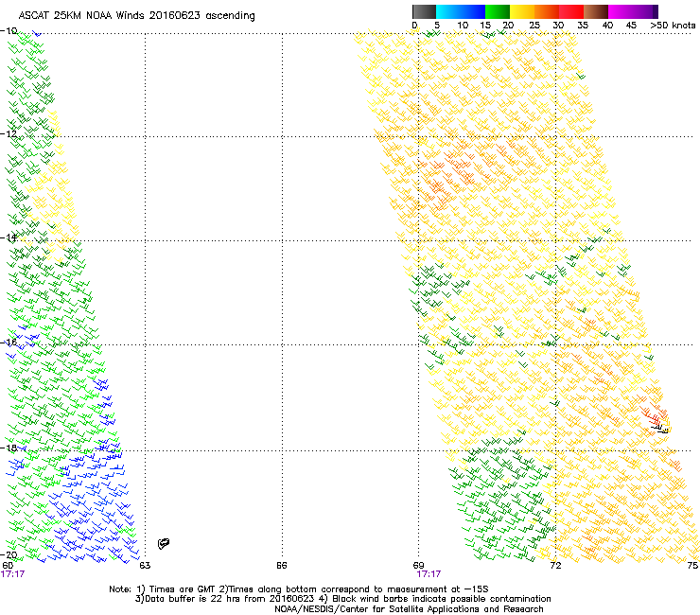Click the title 'ASCAT 25KM NOAA Winds 20160623 ascending'
This screenshot has width=700, height=615.
point(136,16)
